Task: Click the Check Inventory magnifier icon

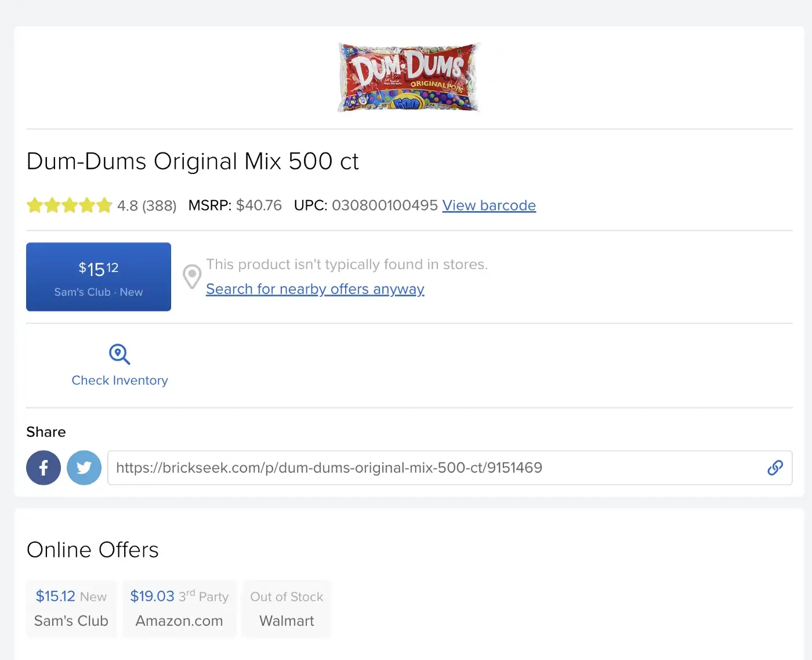Action: [x=119, y=354]
